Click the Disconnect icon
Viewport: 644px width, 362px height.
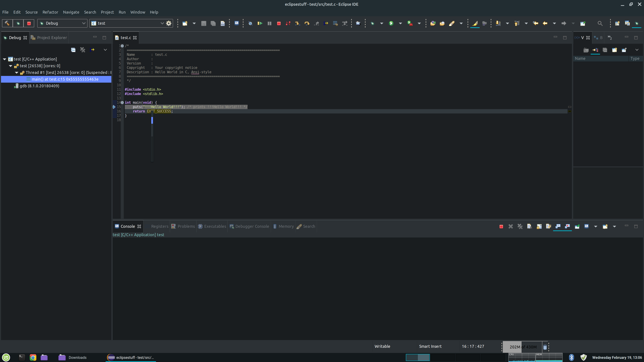point(288,23)
